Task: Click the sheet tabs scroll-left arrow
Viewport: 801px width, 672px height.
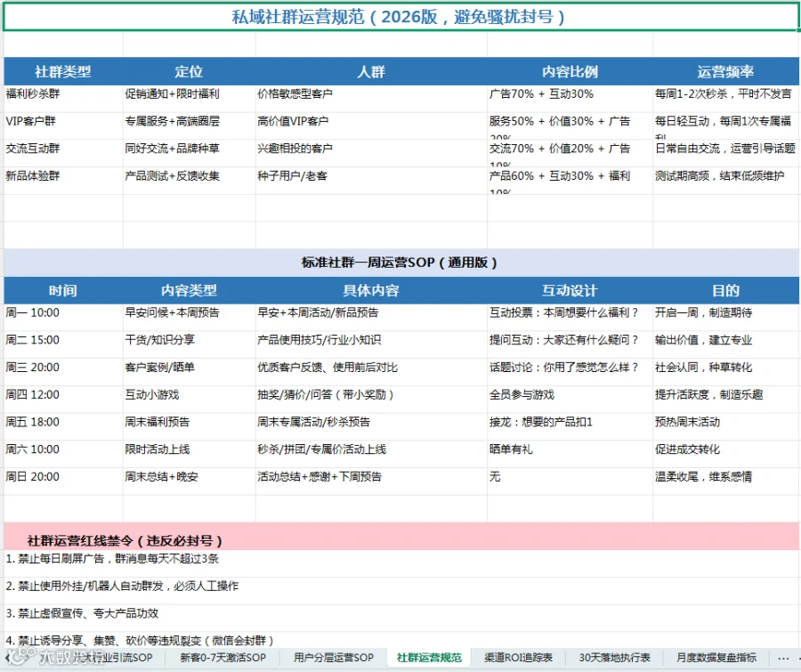Action: pos(7,657)
